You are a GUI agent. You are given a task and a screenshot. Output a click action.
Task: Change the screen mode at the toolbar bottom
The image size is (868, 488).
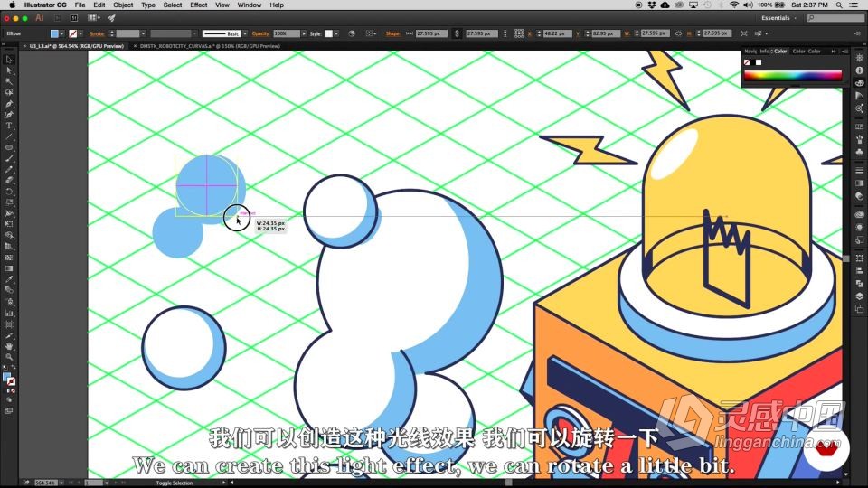point(9,411)
